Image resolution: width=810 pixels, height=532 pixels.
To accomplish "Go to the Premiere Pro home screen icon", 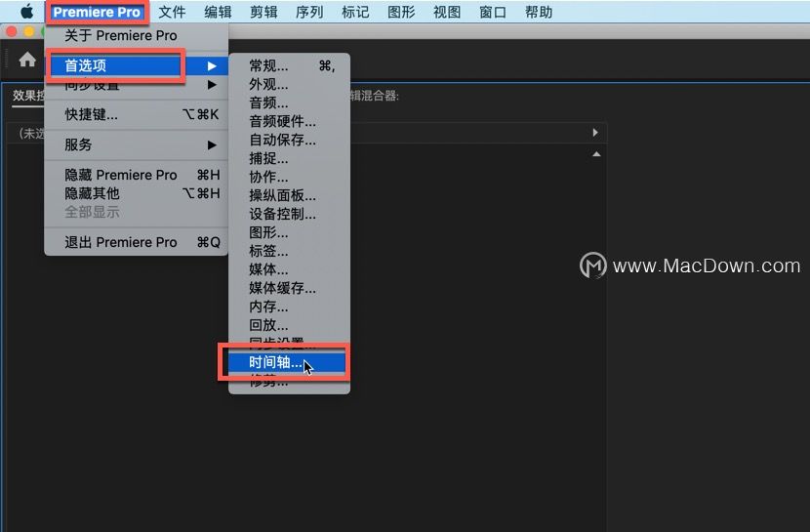I will pyautogui.click(x=27, y=60).
